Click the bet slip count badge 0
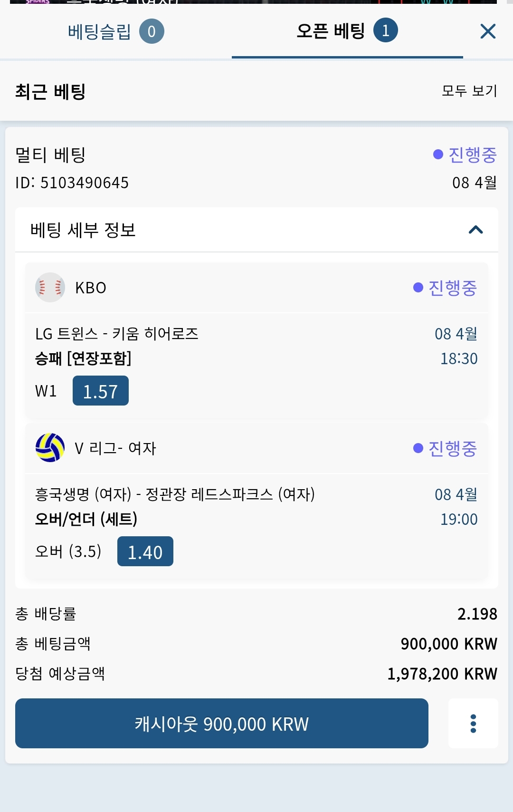The image size is (513, 812). (x=152, y=31)
